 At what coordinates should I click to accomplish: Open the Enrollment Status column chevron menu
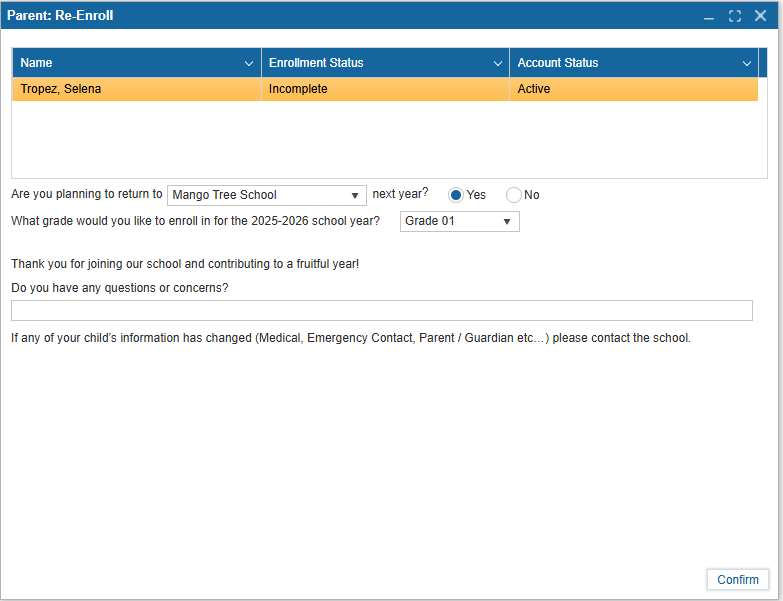(498, 63)
